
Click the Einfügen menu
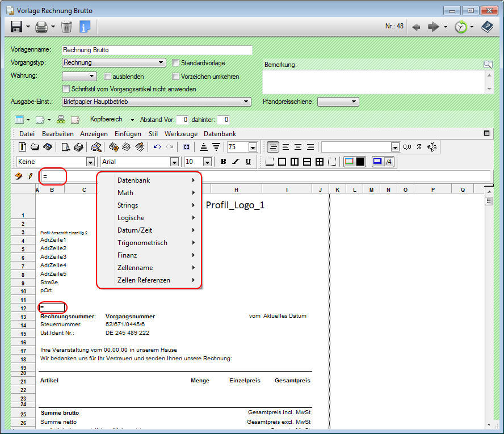point(128,134)
